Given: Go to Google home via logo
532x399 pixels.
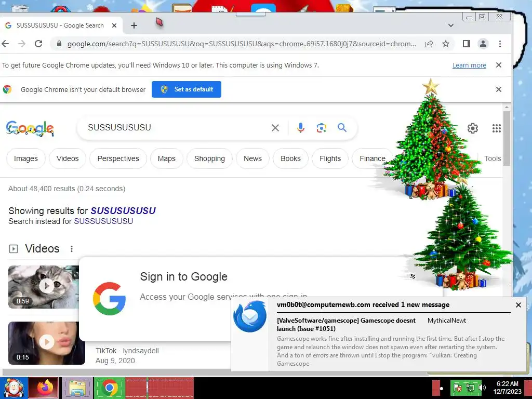Looking at the screenshot, I should coord(30,128).
